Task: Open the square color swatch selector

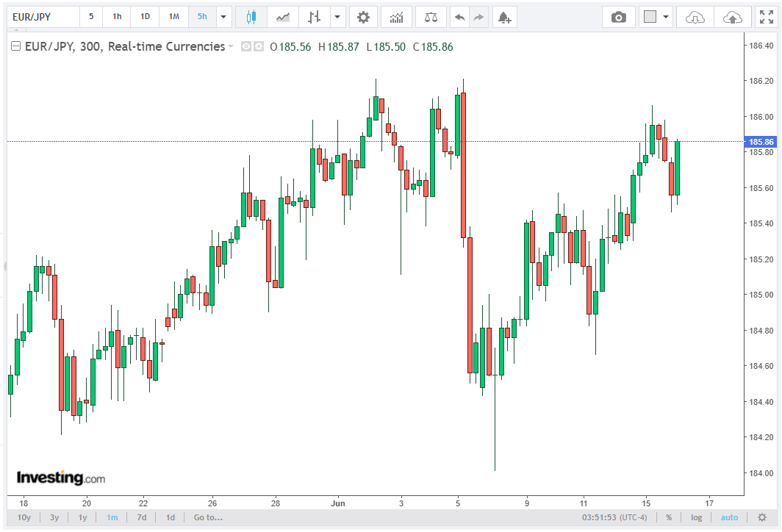Action: (x=650, y=17)
